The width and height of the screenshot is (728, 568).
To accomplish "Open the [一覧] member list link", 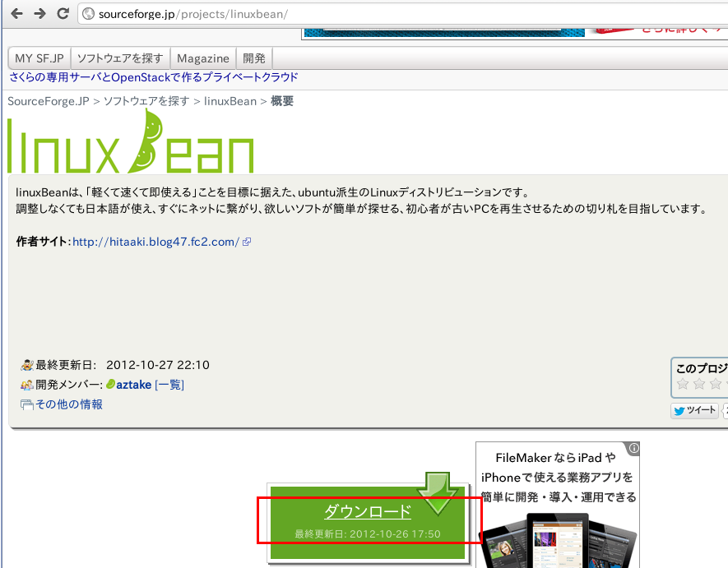I will 169,385.
